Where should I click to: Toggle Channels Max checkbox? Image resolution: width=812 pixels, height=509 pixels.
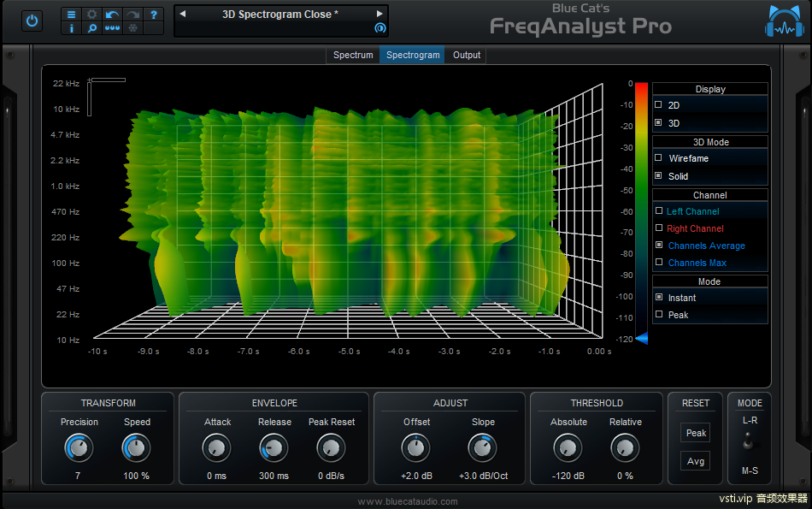point(659,263)
